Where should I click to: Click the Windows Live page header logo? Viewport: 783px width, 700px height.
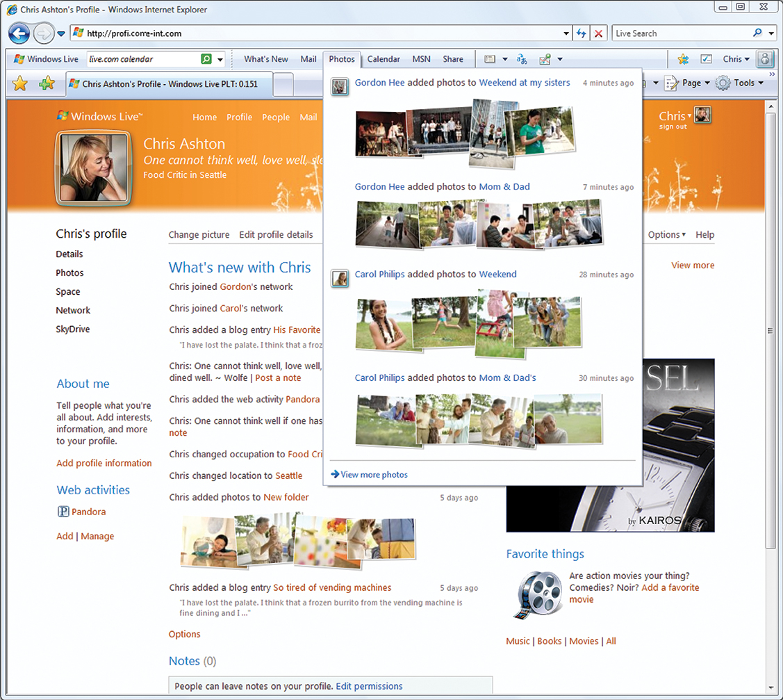(x=99, y=116)
